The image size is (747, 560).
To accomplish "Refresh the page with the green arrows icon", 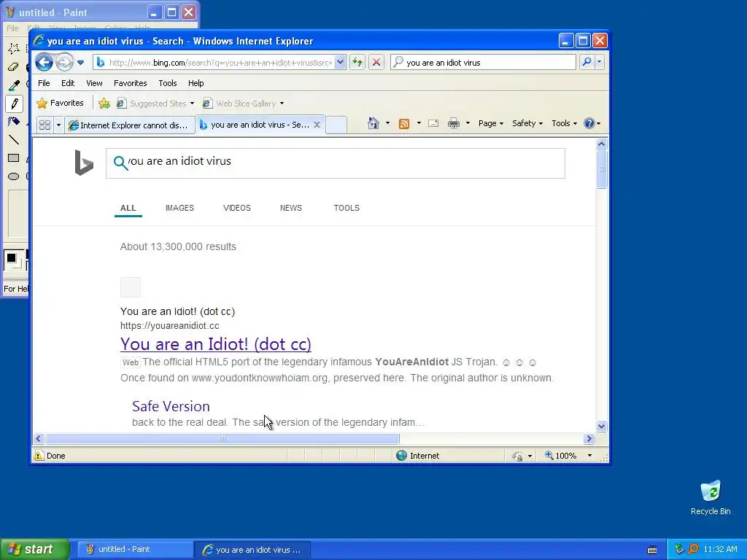I will coord(357,62).
